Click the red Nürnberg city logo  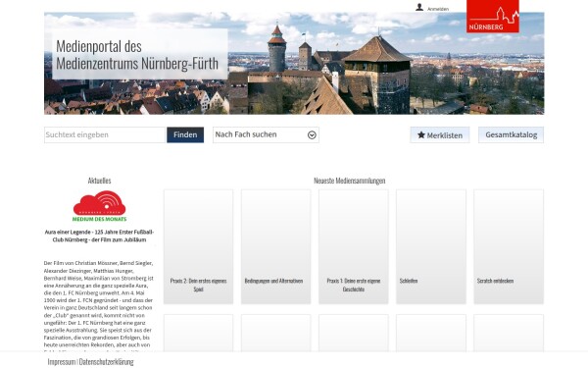tap(493, 16)
